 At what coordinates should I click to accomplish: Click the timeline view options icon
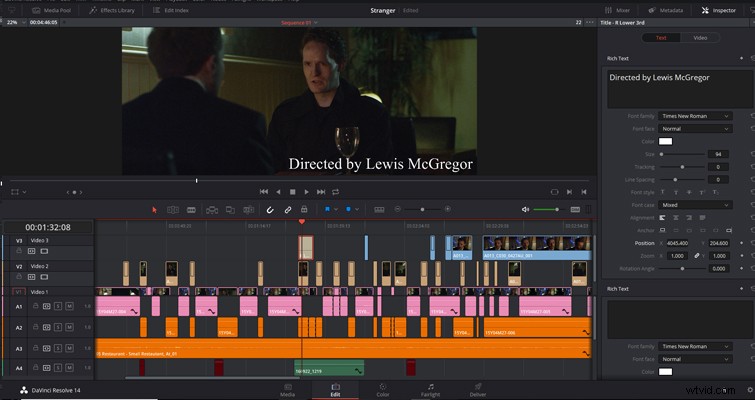[x=379, y=210]
